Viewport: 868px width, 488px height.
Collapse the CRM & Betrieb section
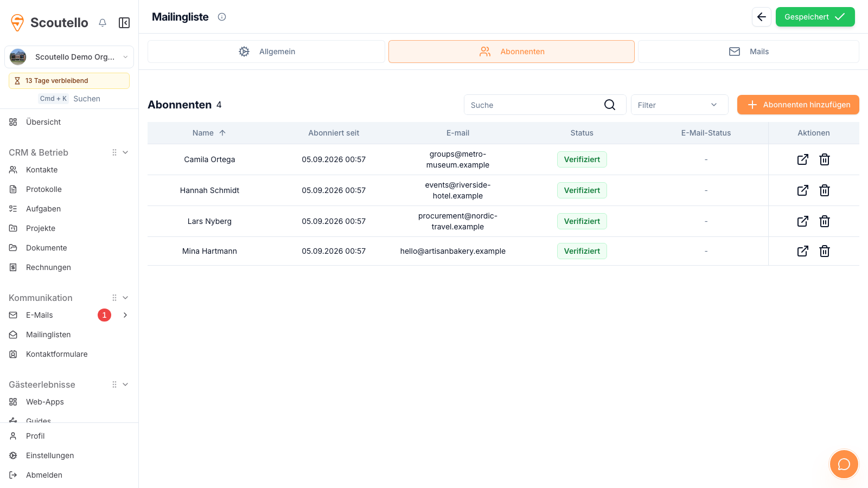[125, 152]
